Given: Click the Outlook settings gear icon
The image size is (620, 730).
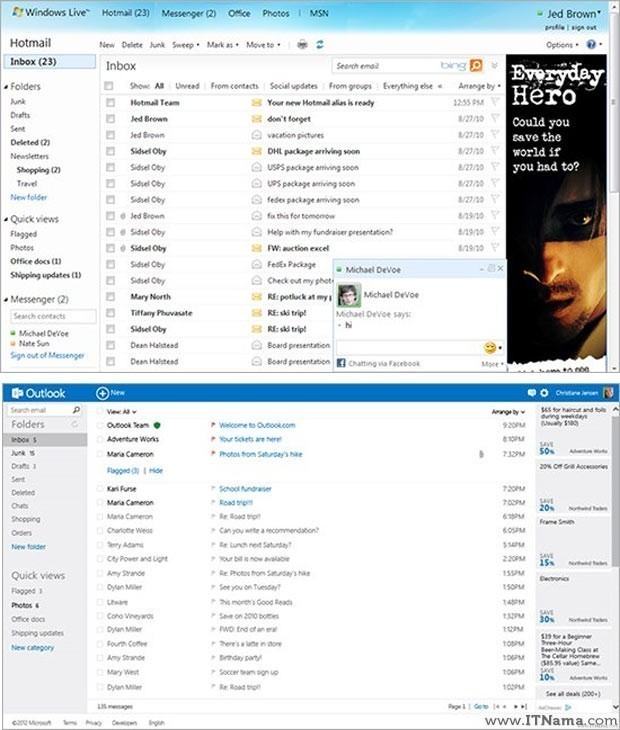Looking at the screenshot, I should tap(545, 393).
